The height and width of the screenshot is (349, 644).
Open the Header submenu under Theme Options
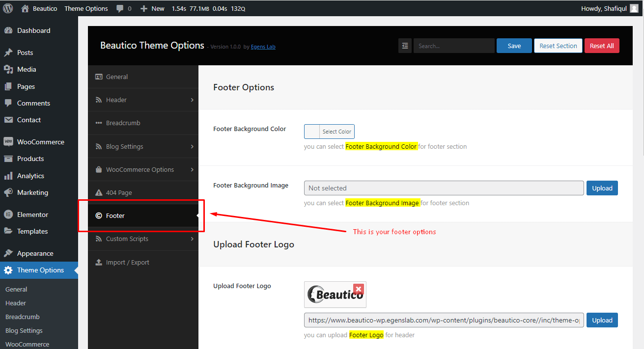(16, 303)
